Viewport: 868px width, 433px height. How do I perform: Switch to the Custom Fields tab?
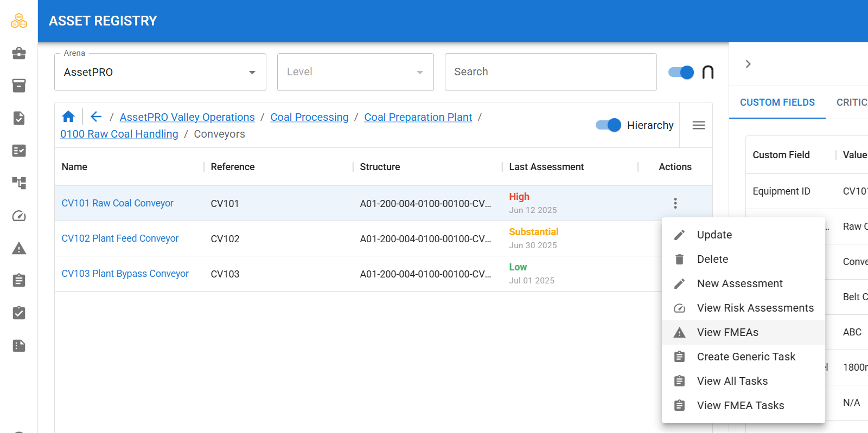coord(777,102)
